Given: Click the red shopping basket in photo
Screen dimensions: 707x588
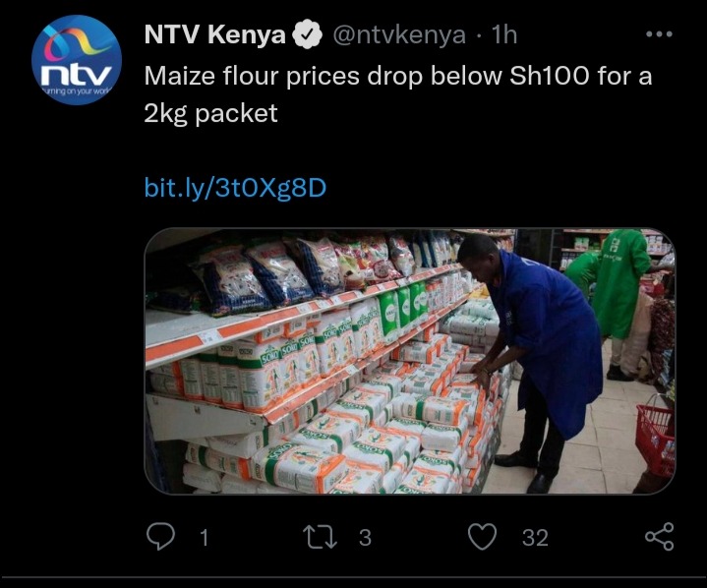Looking at the screenshot, I should point(655,437).
